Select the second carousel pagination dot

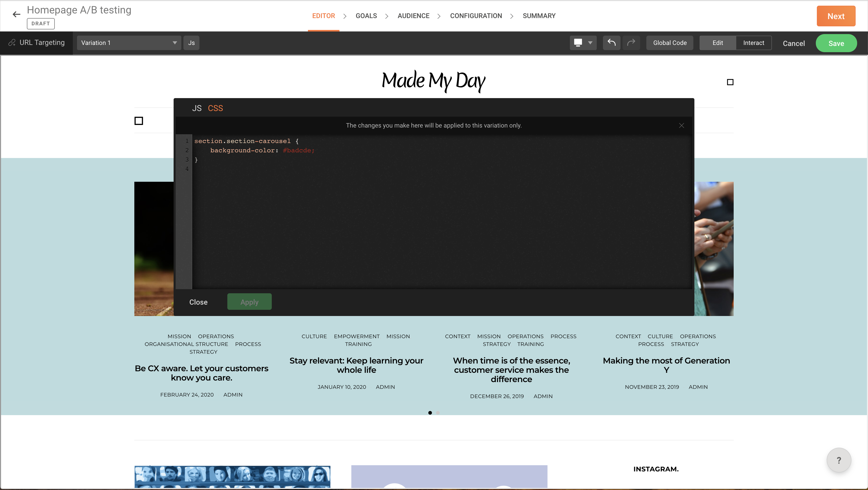pos(438,413)
